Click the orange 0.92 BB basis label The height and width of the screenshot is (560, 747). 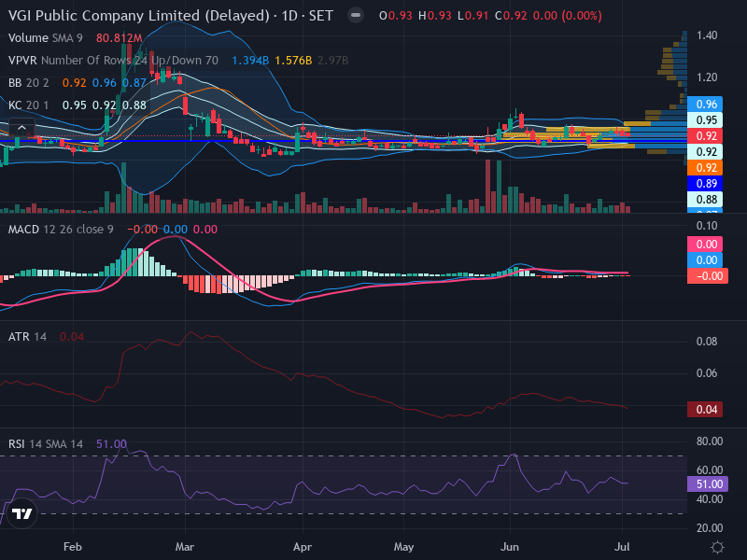click(705, 168)
